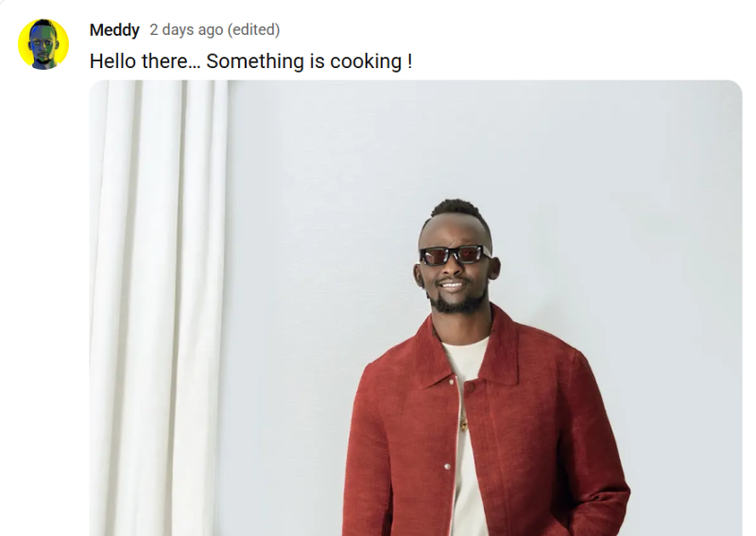
Task: Click the white curtain in the photo
Action: [x=158, y=308]
